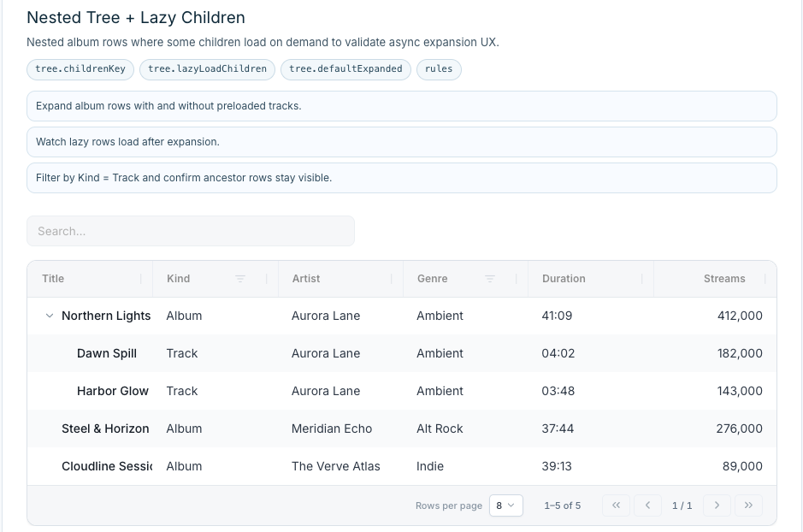
Task: Select the tree.childrenKey tag
Action: (80, 69)
